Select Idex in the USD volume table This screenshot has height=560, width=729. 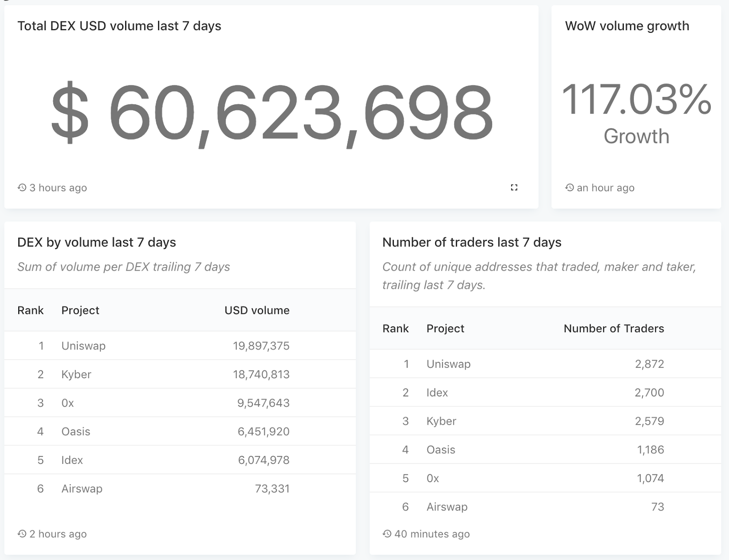72,460
